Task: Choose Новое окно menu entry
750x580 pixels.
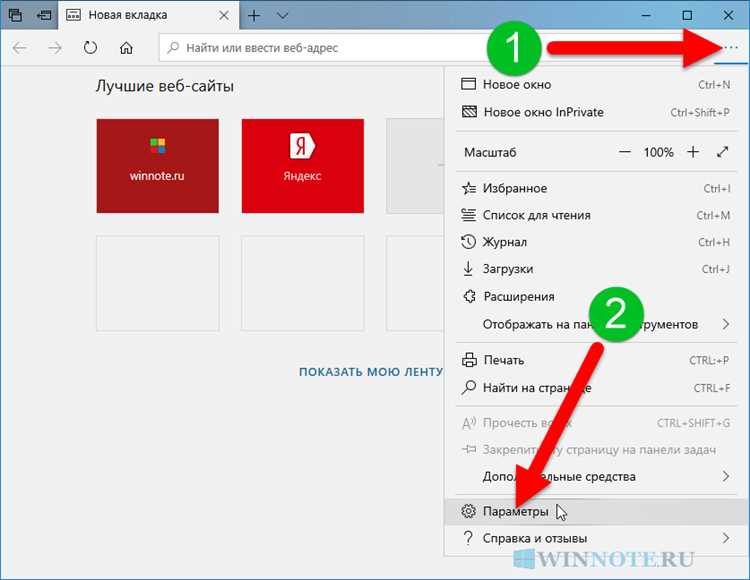Action: pyautogui.click(x=596, y=85)
